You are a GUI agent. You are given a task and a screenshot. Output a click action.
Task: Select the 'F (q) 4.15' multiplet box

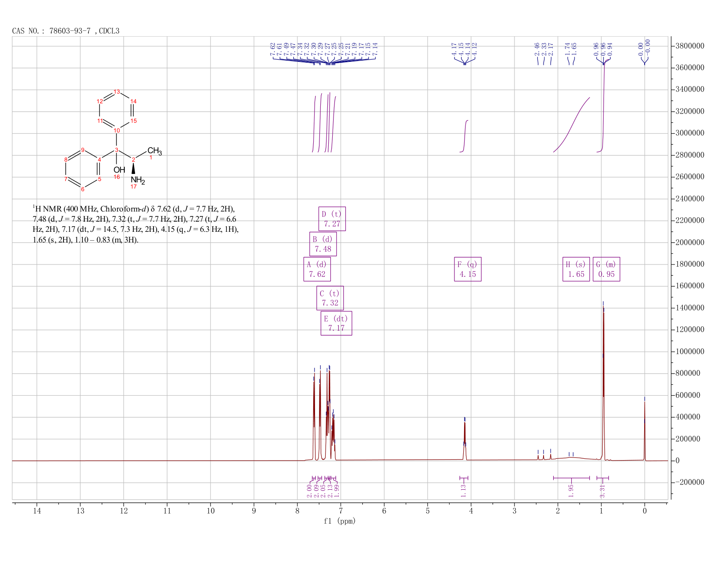pyautogui.click(x=468, y=269)
